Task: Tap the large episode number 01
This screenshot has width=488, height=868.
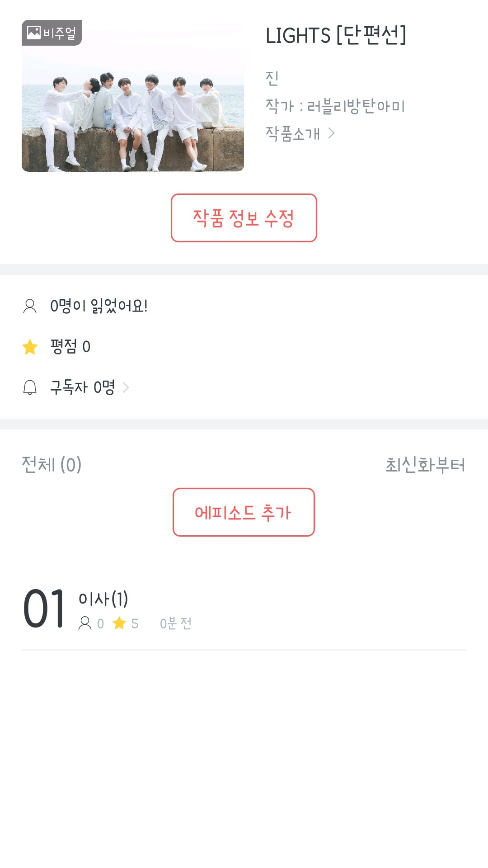Action: tap(44, 609)
